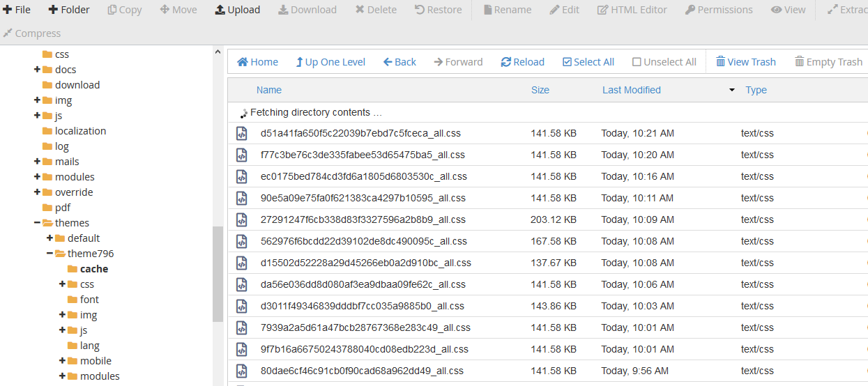Image resolution: width=868 pixels, height=386 pixels.
Task: Sort by Last Modified column header
Action: 632,90
